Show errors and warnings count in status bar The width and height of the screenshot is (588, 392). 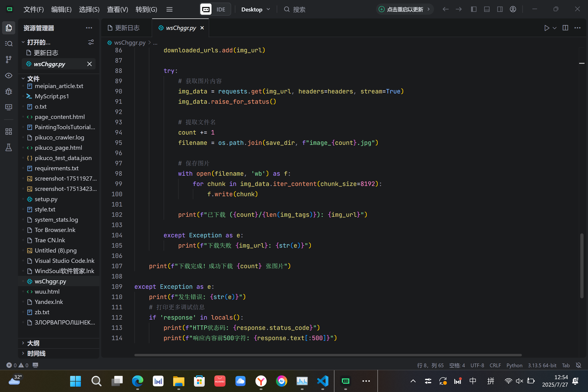pos(17,365)
